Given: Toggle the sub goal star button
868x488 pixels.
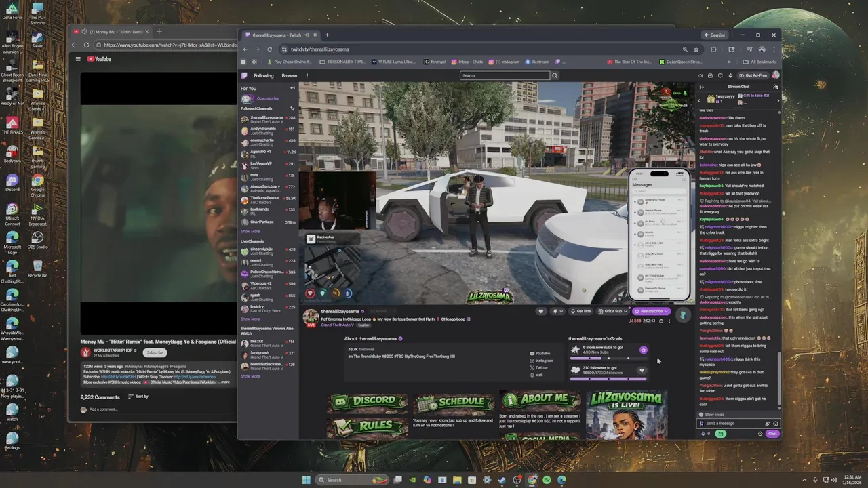Looking at the screenshot, I should pos(643,350).
